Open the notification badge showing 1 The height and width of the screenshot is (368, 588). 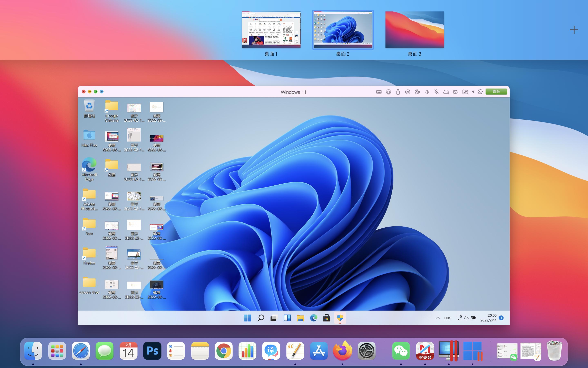click(501, 318)
